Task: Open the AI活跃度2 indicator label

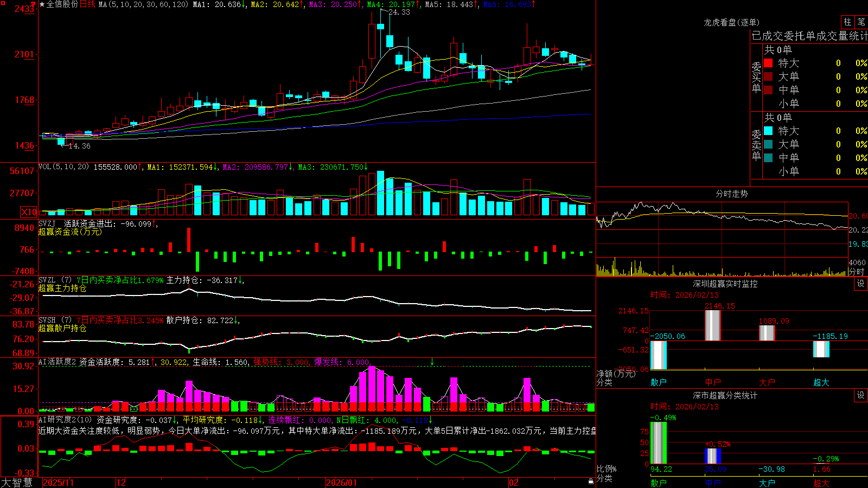Action: point(58,362)
